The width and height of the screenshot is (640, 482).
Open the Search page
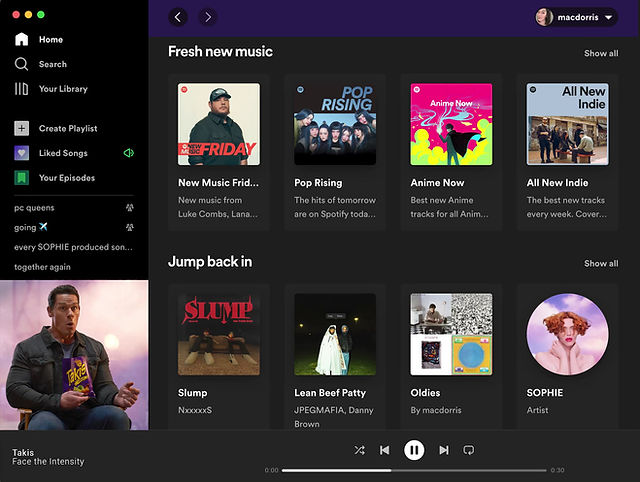coord(40,64)
